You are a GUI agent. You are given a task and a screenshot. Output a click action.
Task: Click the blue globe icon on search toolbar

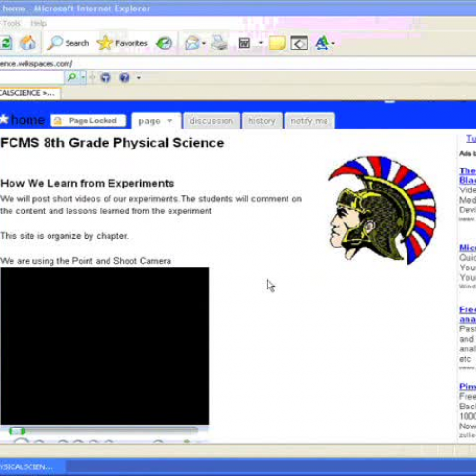pyautogui.click(x=106, y=77)
